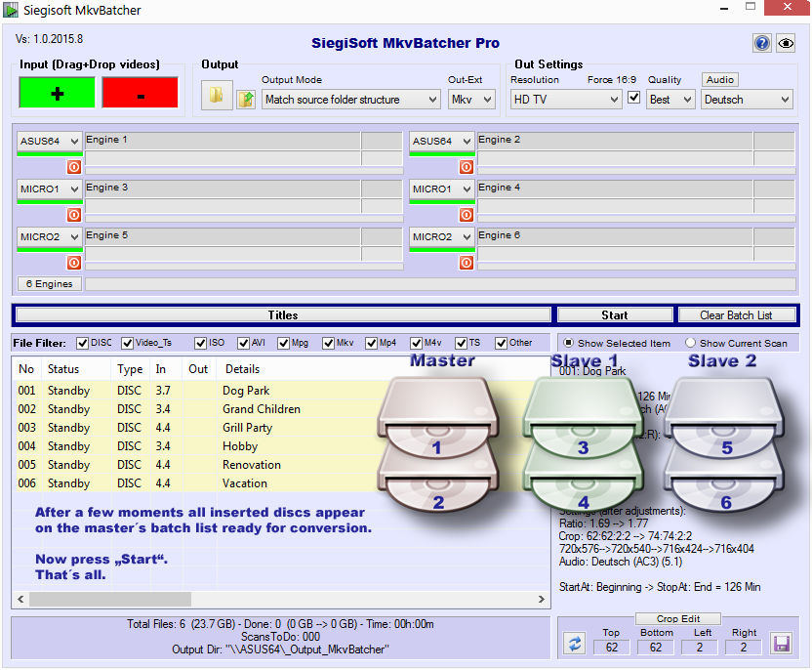Image resolution: width=812 pixels, height=670 pixels.
Task: Select batch row 002 Grand Children
Action: (x=281, y=409)
